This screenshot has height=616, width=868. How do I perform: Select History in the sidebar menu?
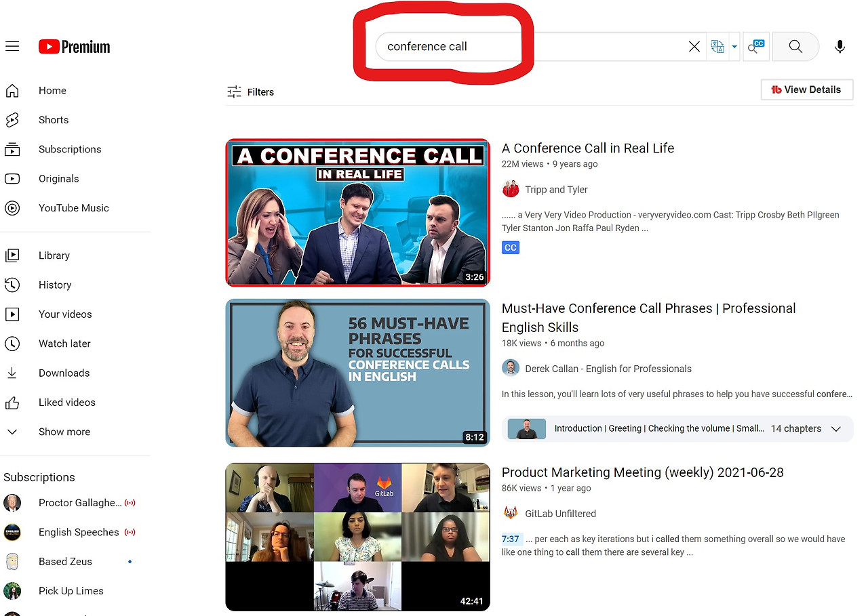click(55, 285)
